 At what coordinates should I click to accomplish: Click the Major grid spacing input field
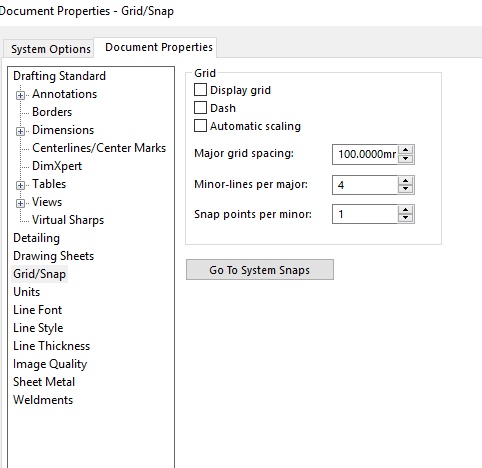[365, 154]
